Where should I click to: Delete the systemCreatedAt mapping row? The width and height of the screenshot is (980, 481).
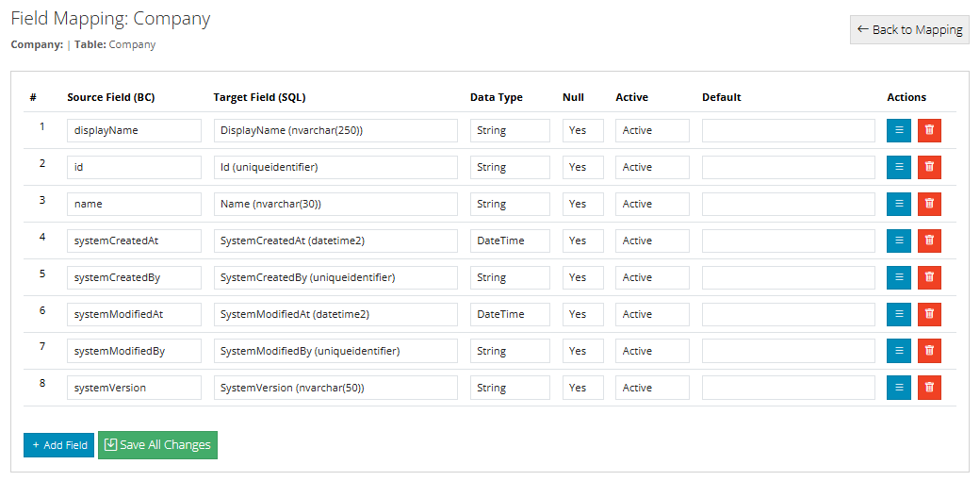click(929, 240)
